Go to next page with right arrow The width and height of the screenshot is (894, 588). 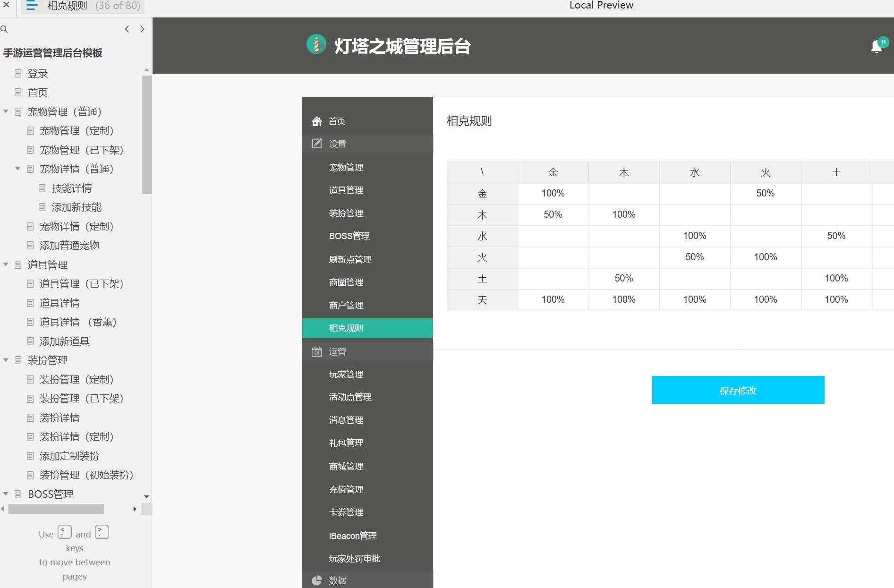point(143,29)
